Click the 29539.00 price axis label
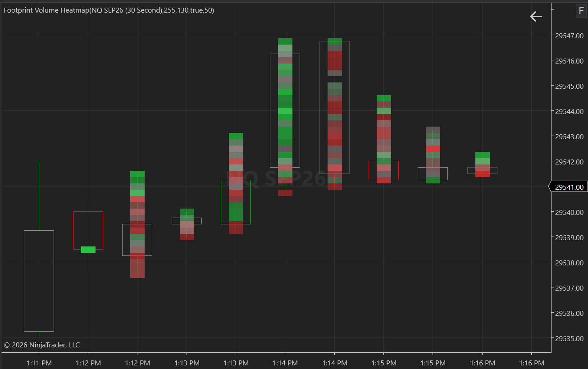Screen dimensions: 588x369 570,237
